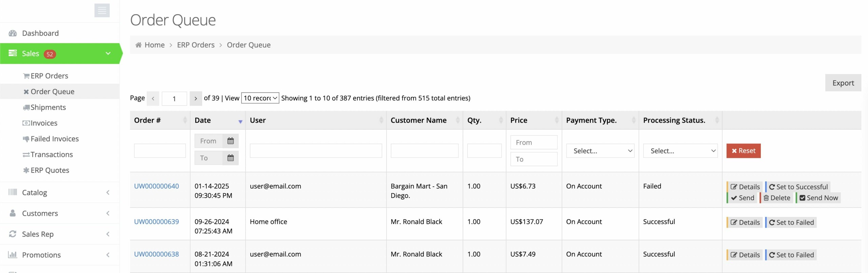868x273 pixels.
Task: Open order UW000000640 link
Action: [156, 186]
